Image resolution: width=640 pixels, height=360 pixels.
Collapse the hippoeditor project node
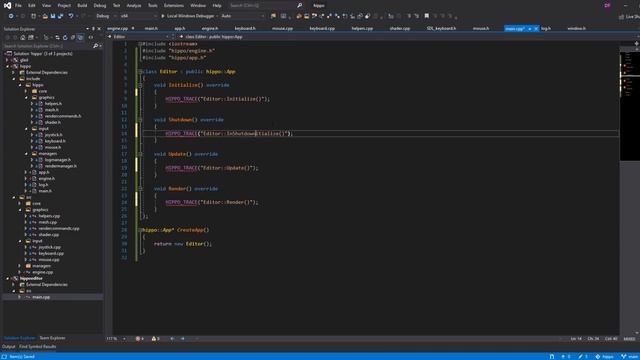click(x=8, y=278)
